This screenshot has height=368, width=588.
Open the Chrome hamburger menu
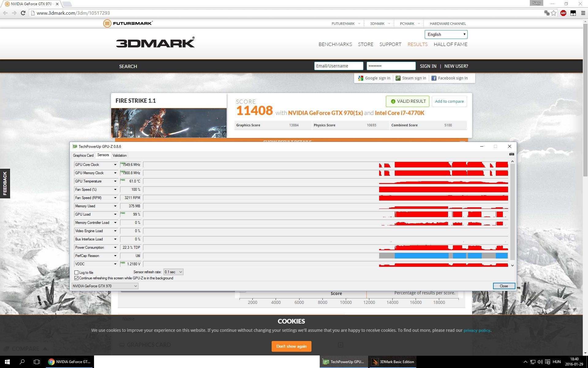click(583, 13)
